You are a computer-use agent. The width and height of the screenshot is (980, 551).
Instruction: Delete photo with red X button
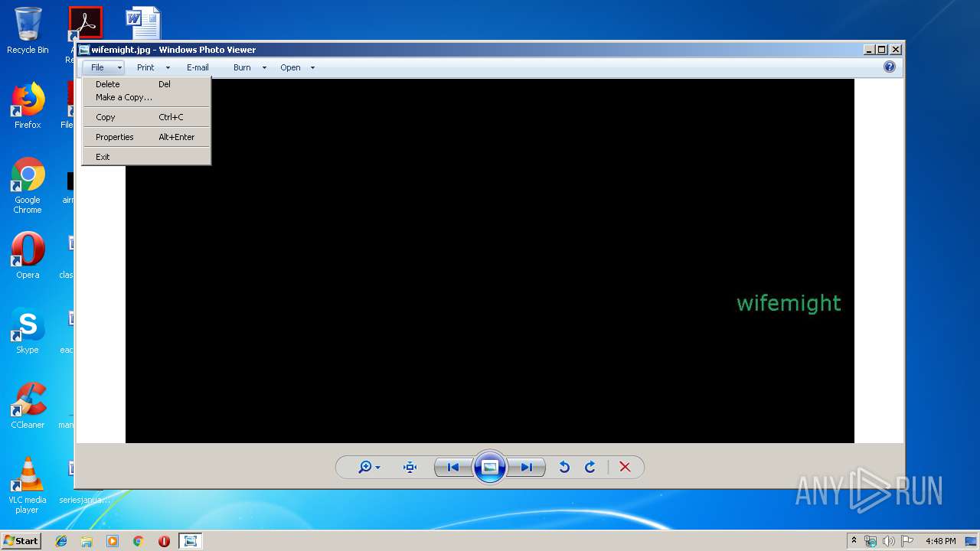point(625,467)
